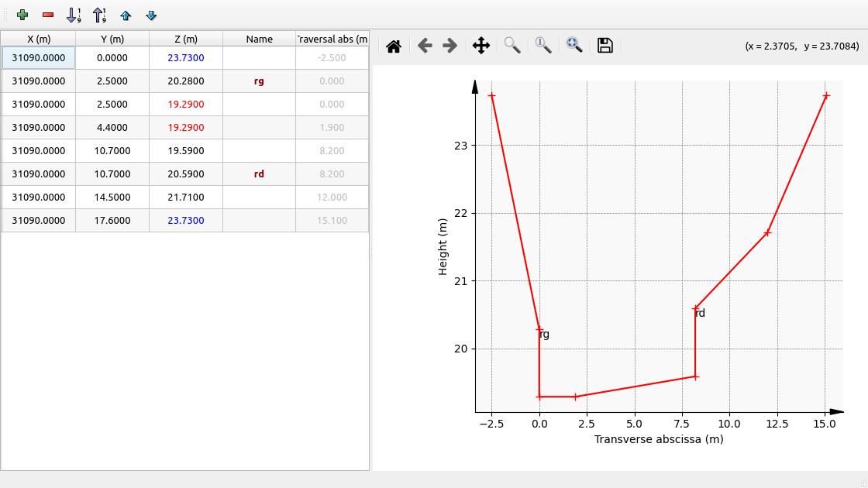Select the Y cell showing 14.5000

[x=112, y=197]
